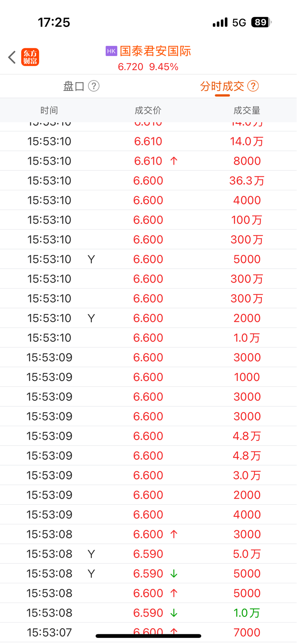Tap green down arrow on 1.0万 row

(174, 613)
